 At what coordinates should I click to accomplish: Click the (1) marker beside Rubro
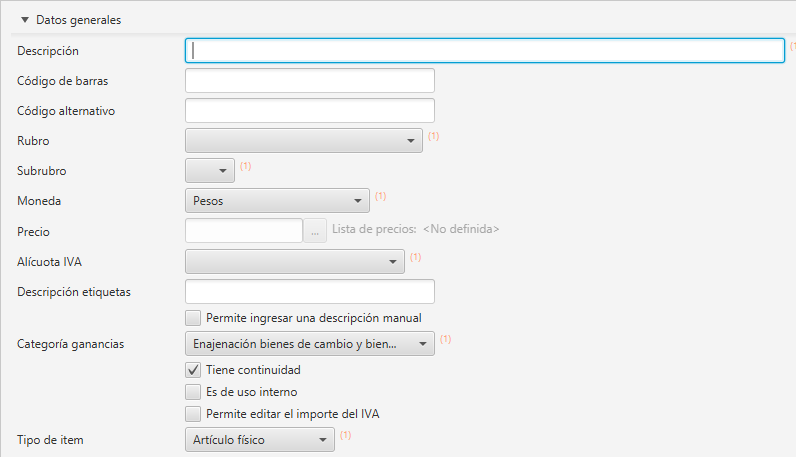pos(434,136)
